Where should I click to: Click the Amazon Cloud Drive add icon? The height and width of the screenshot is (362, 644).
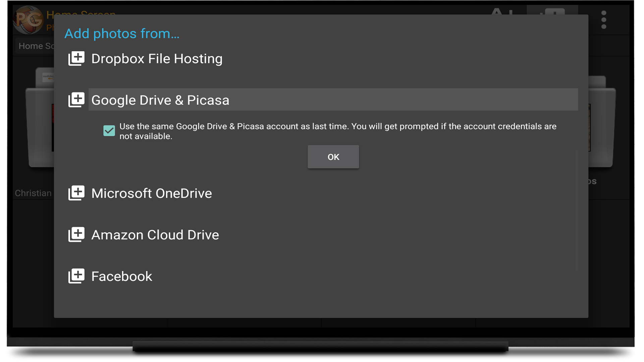point(76,235)
